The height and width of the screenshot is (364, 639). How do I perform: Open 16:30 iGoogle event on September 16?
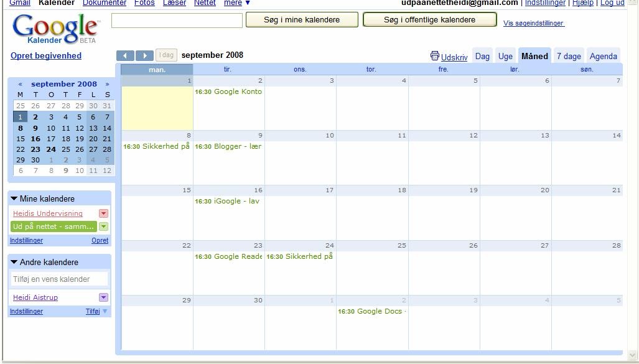pyautogui.click(x=227, y=202)
